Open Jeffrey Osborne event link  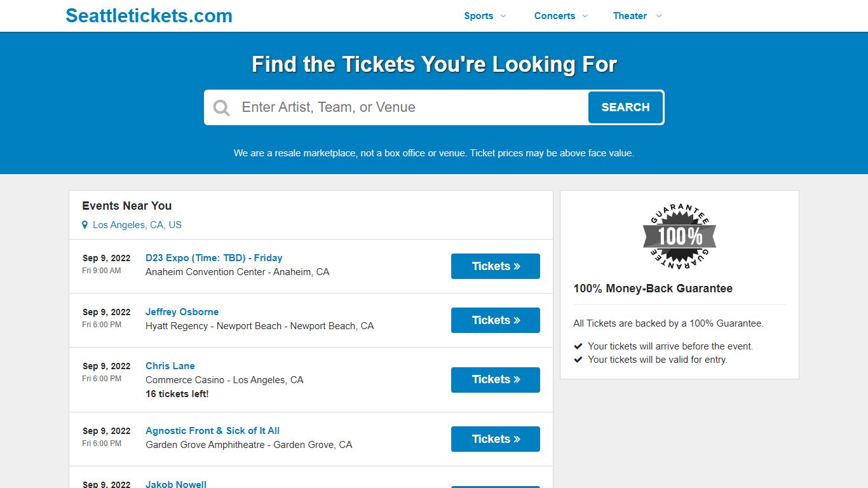point(182,312)
